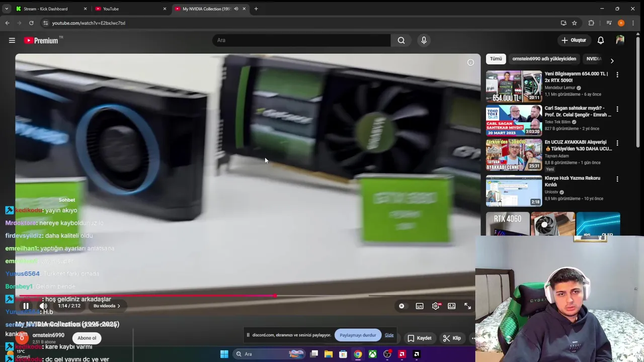The image size is (644, 362).
Task: Open File Explorer from taskbar
Action: (329, 354)
